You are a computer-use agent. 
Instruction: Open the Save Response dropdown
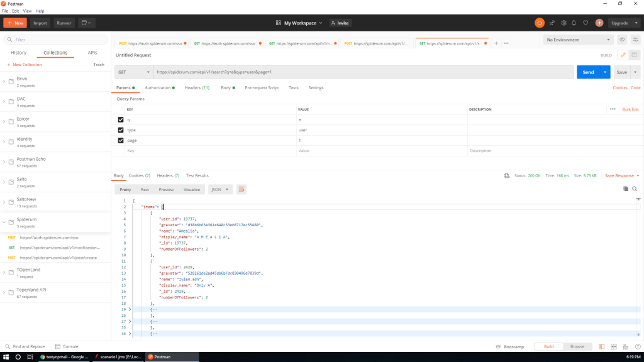click(x=622, y=176)
